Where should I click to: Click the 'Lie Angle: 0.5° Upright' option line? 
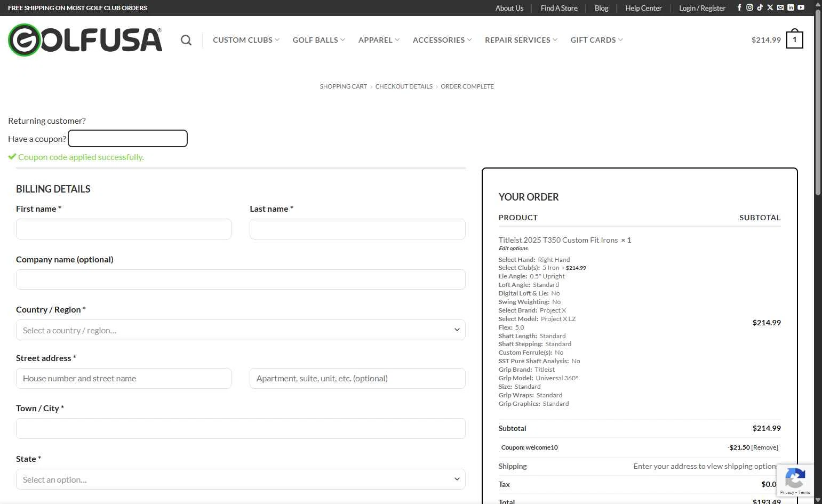click(531, 276)
